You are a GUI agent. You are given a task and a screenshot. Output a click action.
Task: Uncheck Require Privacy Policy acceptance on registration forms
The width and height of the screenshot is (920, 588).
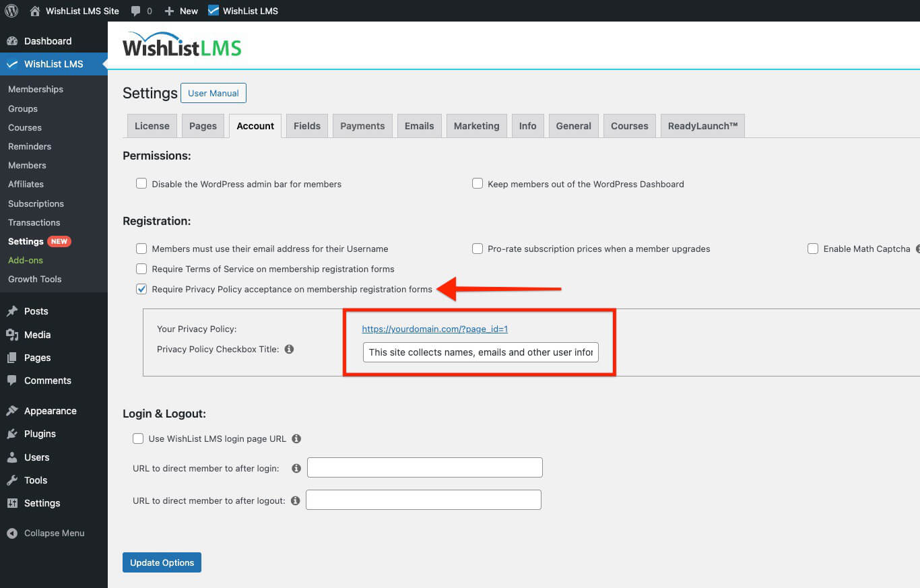(141, 289)
